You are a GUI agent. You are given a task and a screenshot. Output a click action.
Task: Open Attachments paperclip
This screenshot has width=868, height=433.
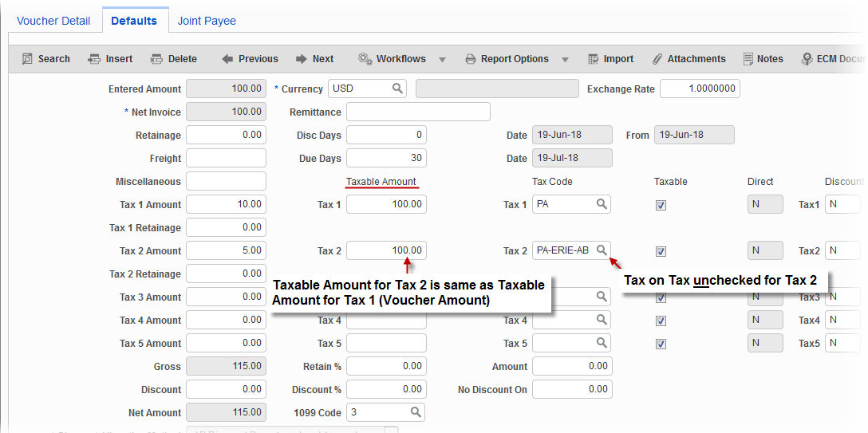657,59
